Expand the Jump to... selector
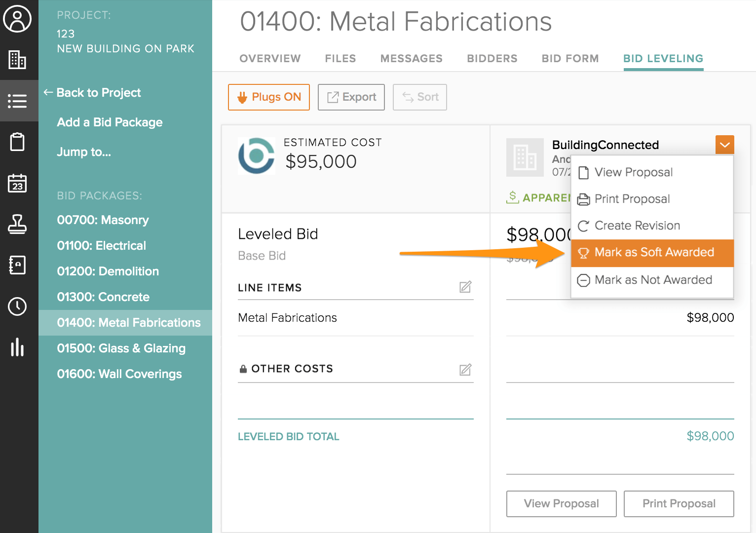Viewport: 756px width, 533px height. [x=83, y=152]
